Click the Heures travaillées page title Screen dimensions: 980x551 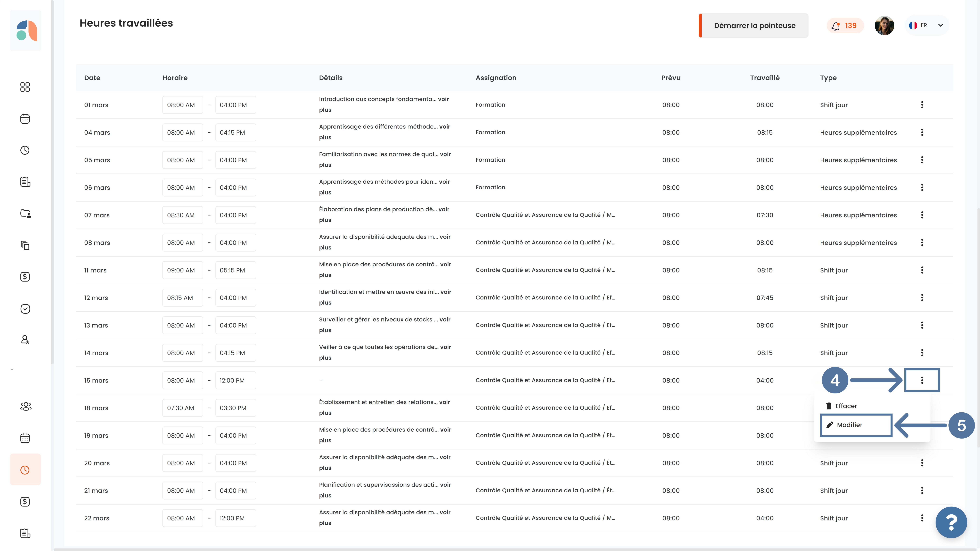click(126, 23)
